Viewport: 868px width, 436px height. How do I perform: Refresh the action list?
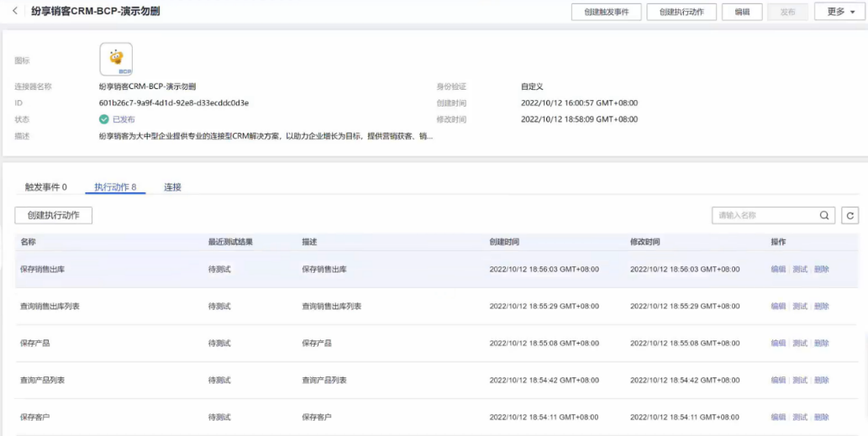(x=850, y=216)
